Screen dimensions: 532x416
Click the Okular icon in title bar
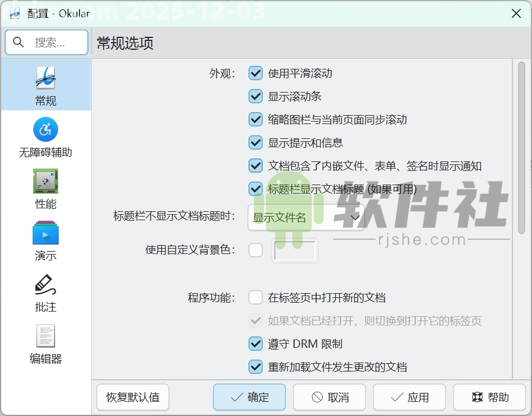click(14, 12)
